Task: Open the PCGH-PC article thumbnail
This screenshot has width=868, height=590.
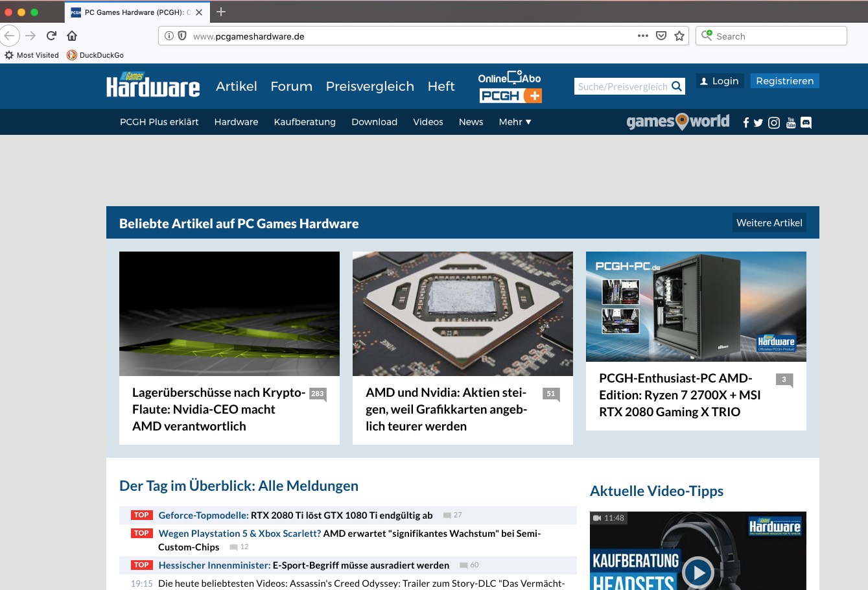Action: click(x=696, y=307)
